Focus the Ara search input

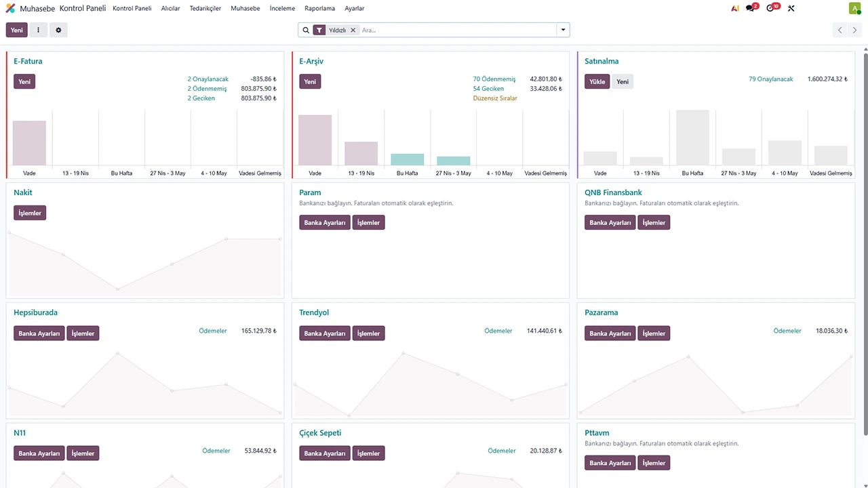(457, 30)
